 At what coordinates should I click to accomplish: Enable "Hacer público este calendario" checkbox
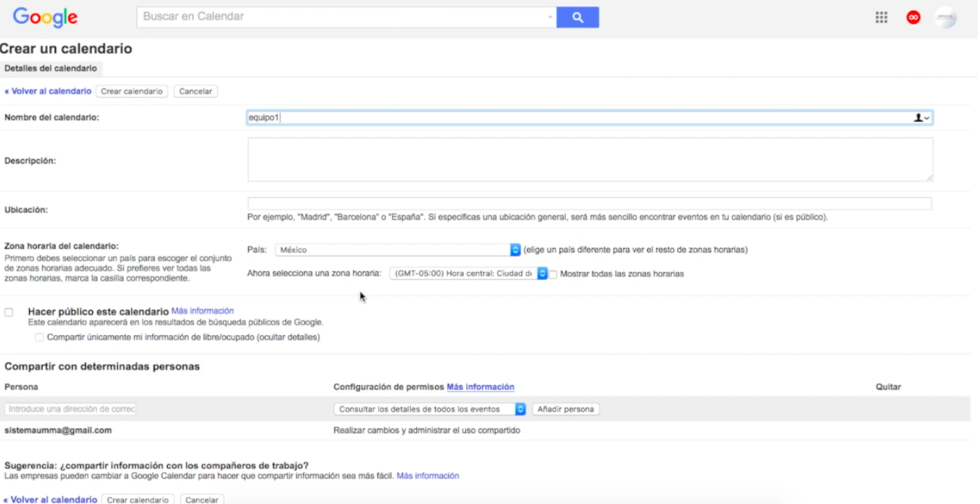coord(9,312)
